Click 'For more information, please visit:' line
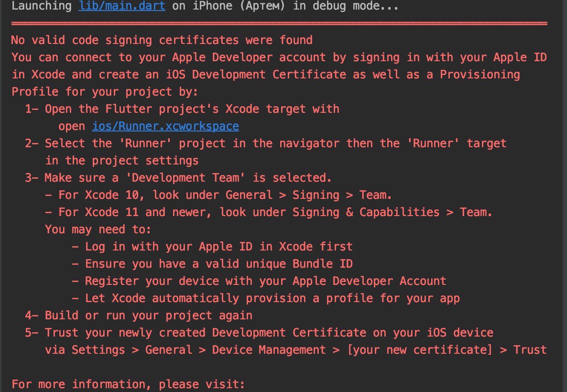 coord(128,384)
